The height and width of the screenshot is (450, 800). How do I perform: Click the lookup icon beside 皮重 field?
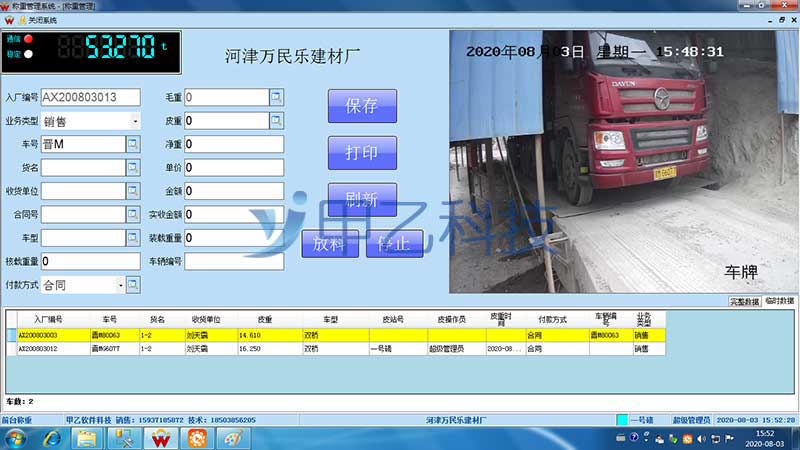point(277,120)
